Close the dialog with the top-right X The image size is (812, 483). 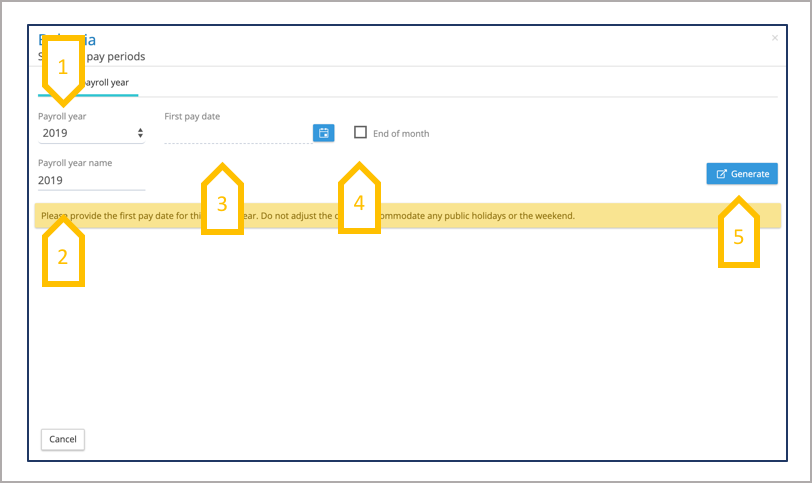pyautogui.click(x=774, y=38)
